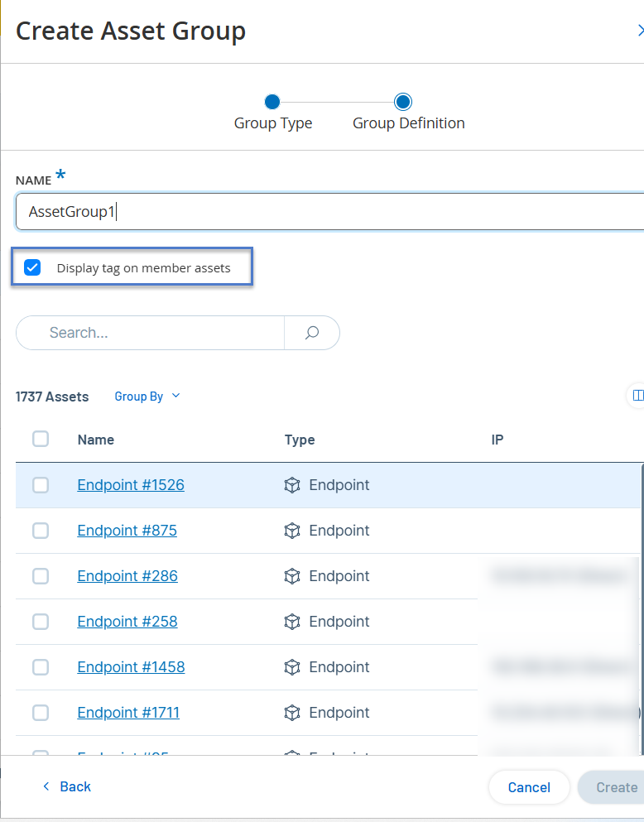Viewport: 644px width, 822px height.
Task: Click the close icon of the panel
Action: point(639,31)
